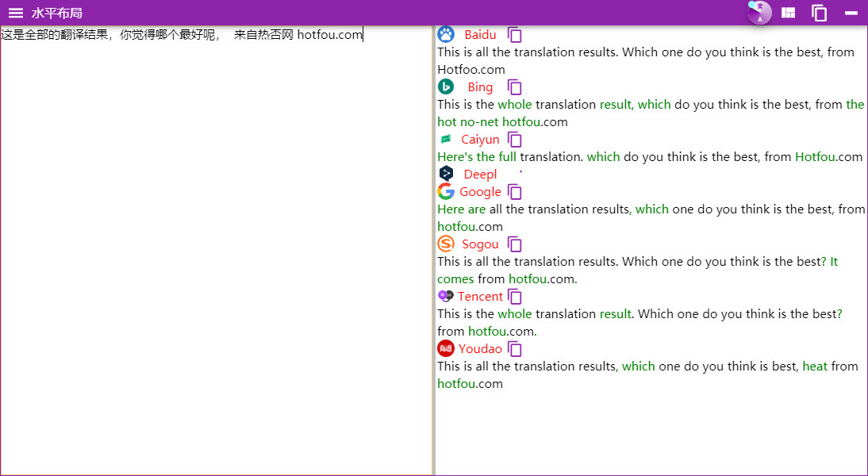Click the Tencent translator logo icon

[446, 296]
